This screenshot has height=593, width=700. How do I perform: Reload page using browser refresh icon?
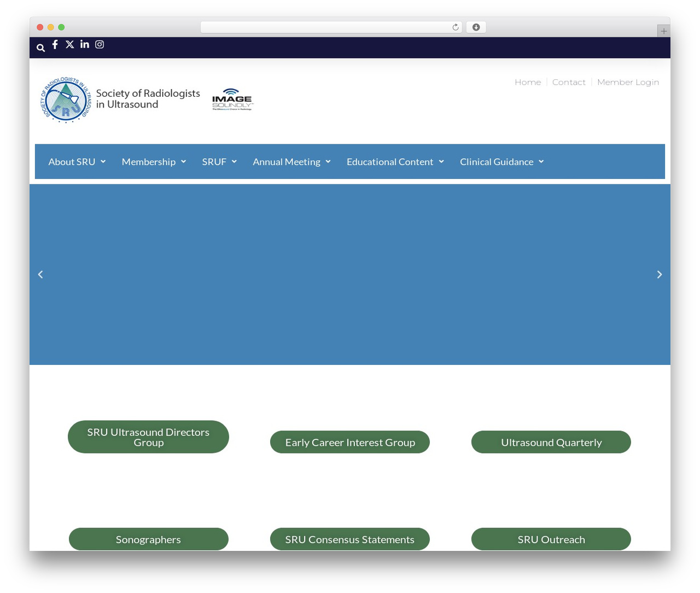456,27
